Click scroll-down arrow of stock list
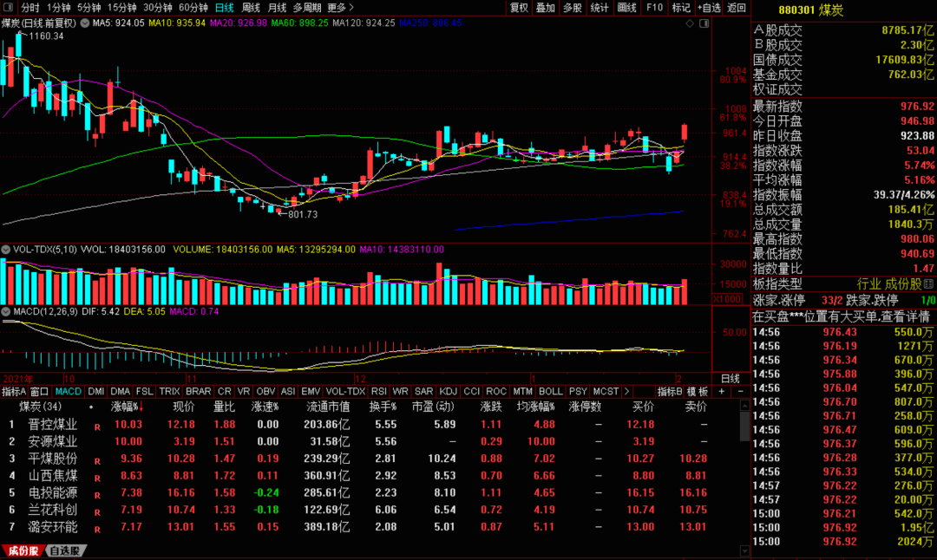The height and width of the screenshot is (560, 937). coord(744,550)
